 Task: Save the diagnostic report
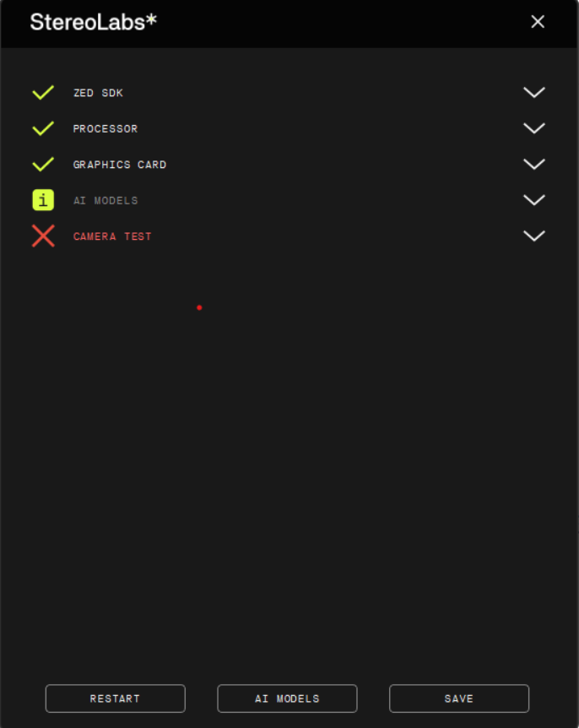click(x=459, y=698)
